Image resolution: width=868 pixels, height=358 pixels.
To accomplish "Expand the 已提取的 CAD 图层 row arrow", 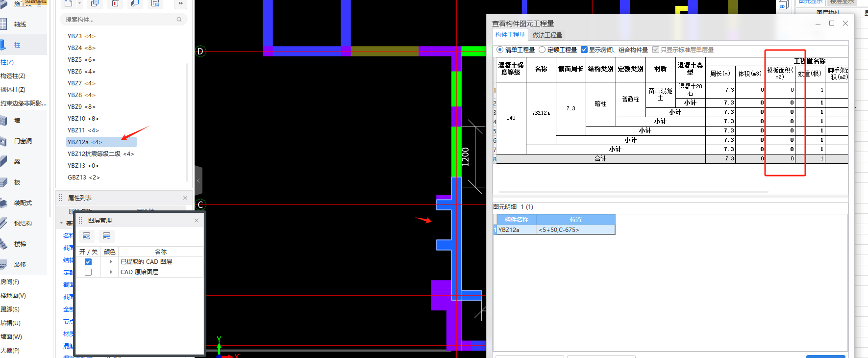I will point(111,262).
